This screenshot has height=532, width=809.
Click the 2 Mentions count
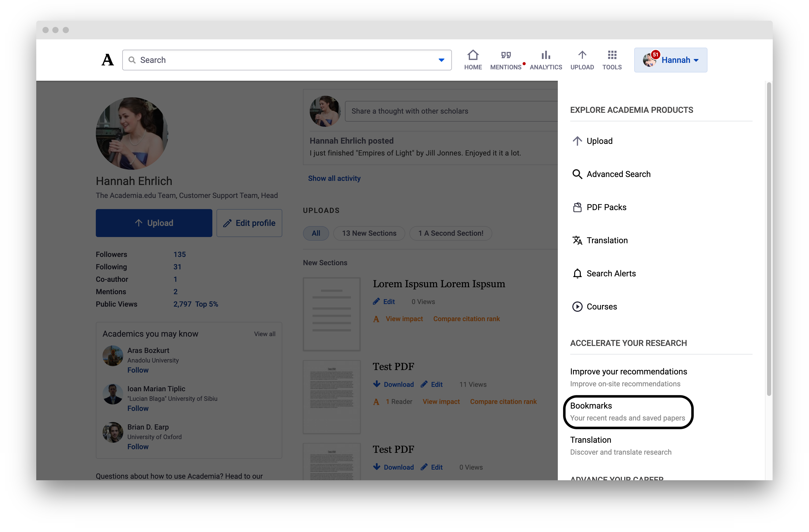click(x=175, y=292)
